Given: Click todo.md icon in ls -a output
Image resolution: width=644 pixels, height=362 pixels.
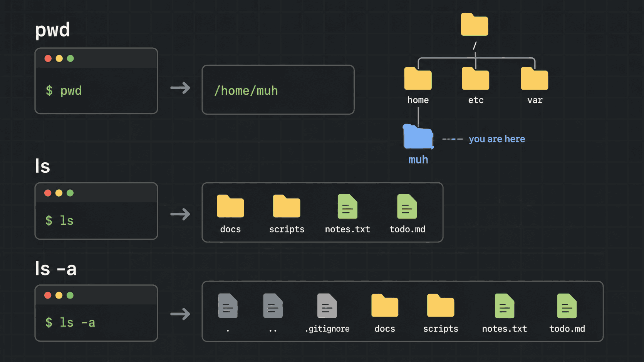Looking at the screenshot, I should click(x=567, y=306).
